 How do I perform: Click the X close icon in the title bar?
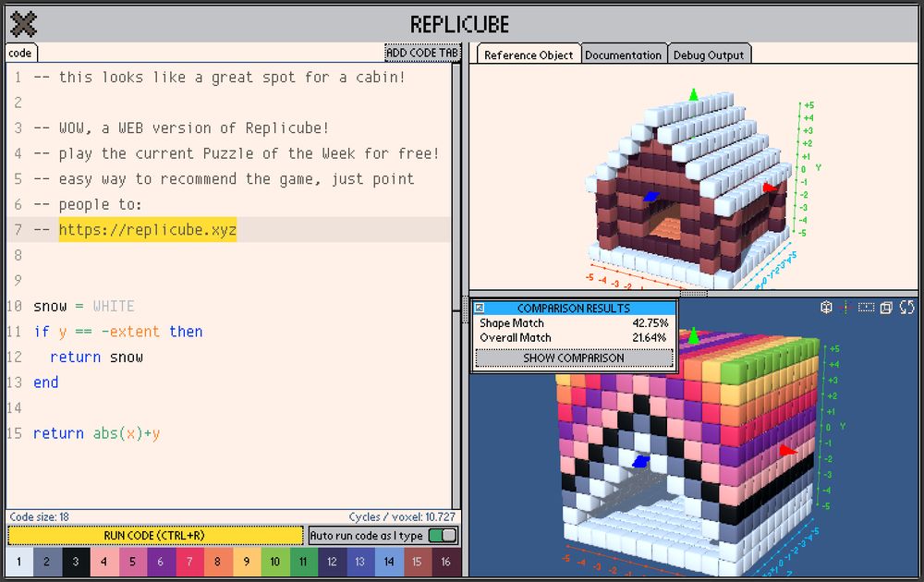[x=24, y=24]
